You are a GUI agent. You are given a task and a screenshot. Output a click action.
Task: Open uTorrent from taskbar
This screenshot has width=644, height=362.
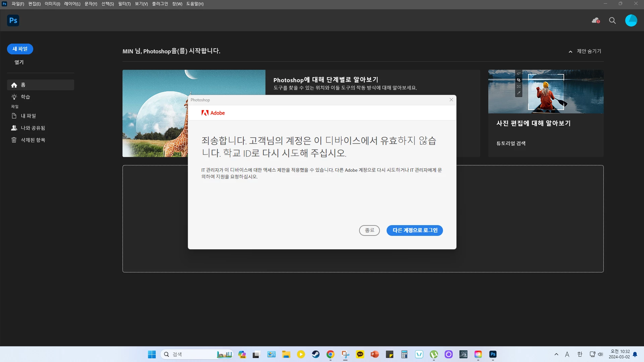(434, 354)
